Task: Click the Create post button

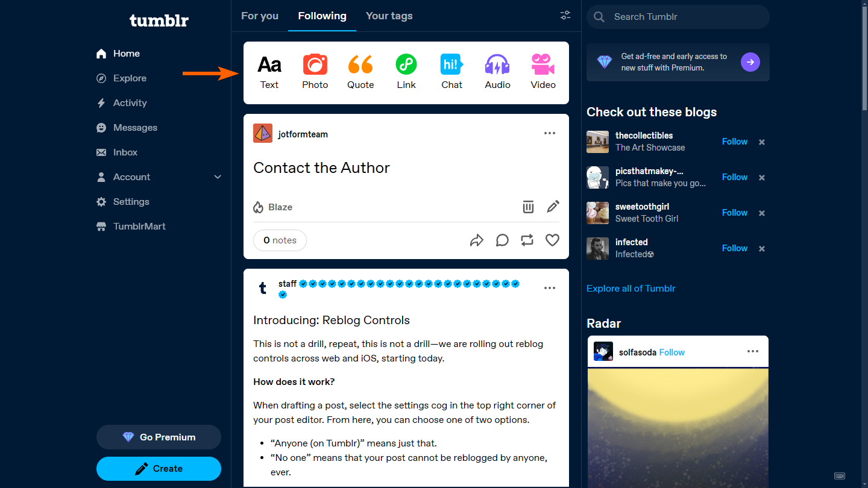Action: [x=159, y=469]
